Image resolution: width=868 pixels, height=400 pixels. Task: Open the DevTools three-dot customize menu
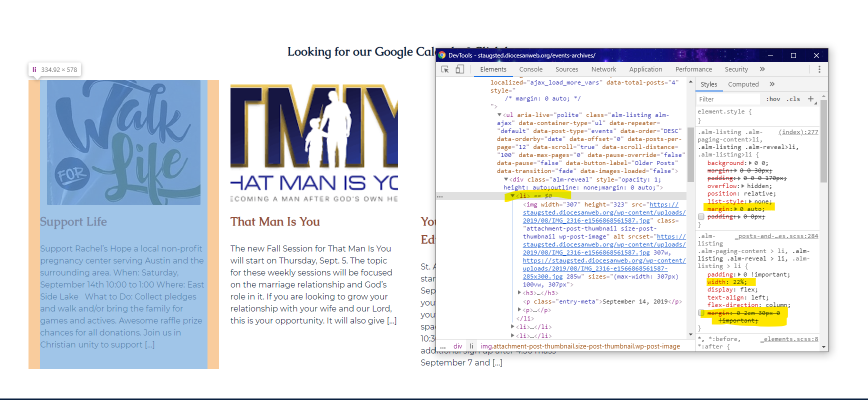tap(819, 69)
